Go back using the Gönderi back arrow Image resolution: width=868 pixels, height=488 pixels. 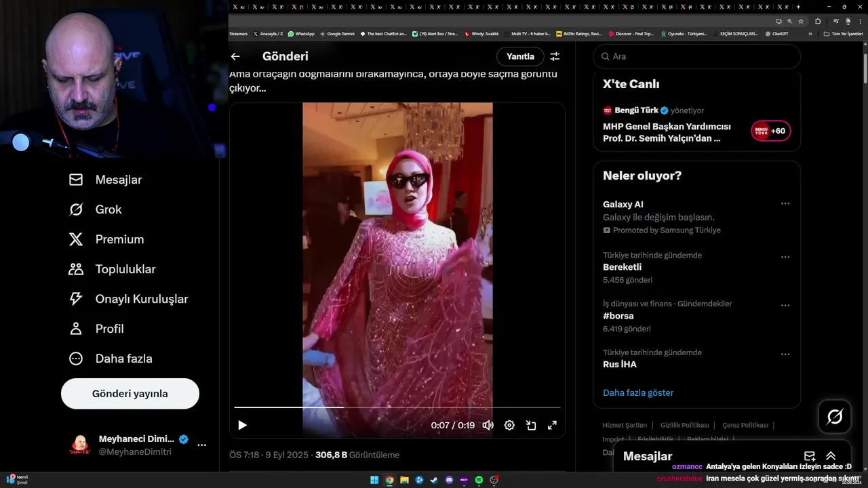point(235,56)
